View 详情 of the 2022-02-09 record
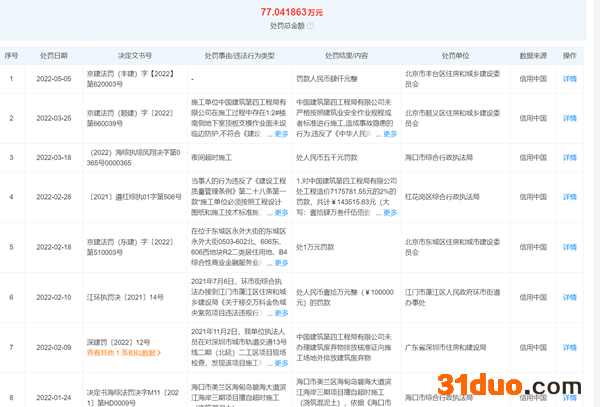 point(570,346)
